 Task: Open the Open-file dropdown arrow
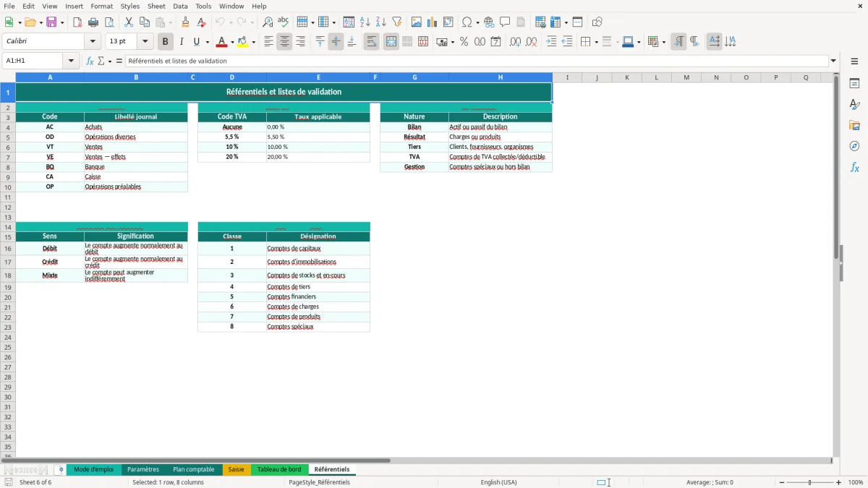(40, 23)
